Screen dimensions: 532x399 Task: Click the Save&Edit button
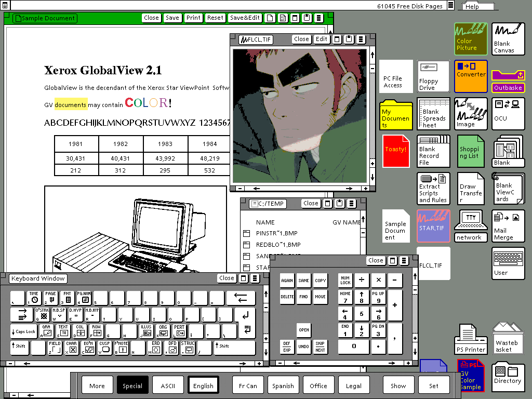click(x=245, y=18)
